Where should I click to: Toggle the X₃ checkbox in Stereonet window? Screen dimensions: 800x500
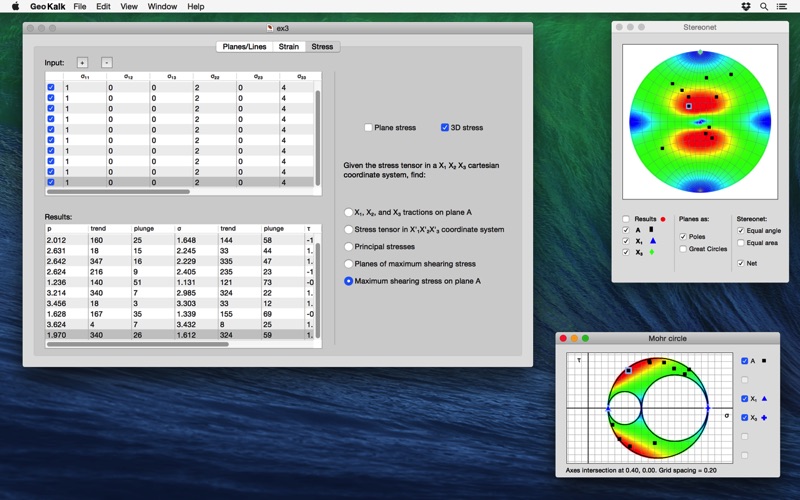(x=626, y=252)
